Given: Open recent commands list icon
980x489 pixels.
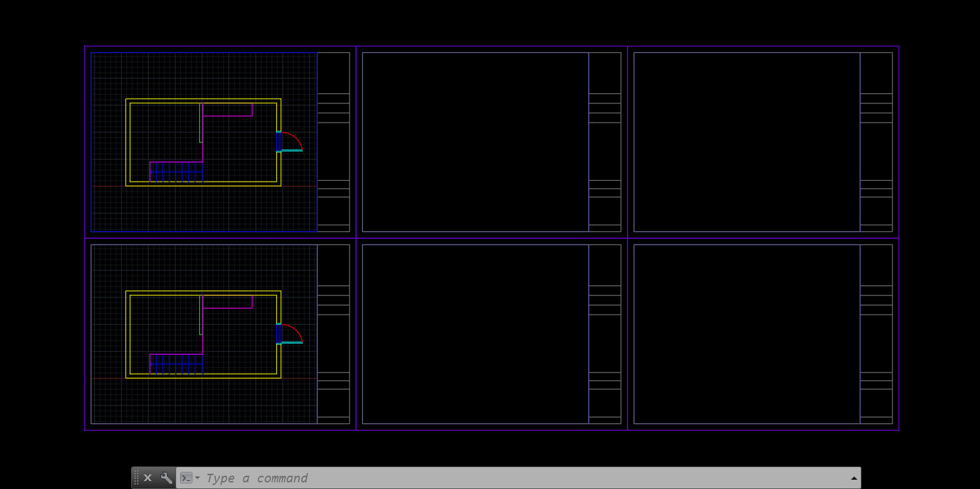Looking at the screenshot, I should click(x=189, y=478).
